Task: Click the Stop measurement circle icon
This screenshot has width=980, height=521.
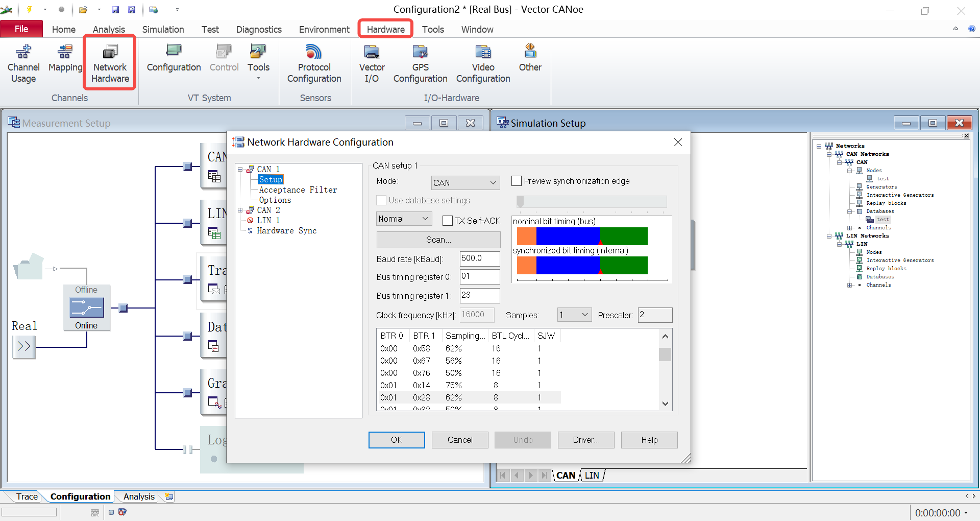Action: click(61, 9)
